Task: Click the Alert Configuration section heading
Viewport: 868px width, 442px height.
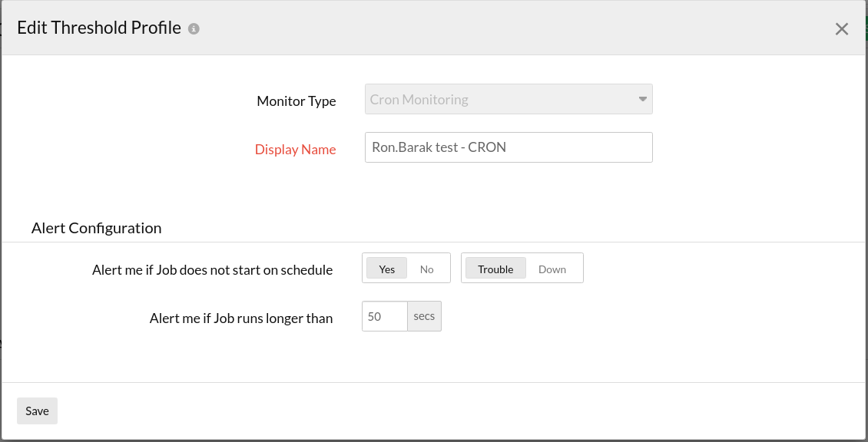Action: point(96,228)
